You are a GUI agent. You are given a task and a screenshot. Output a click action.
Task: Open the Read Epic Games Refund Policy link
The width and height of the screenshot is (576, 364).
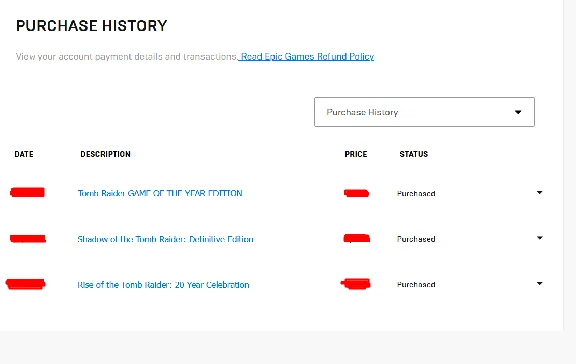(x=307, y=57)
